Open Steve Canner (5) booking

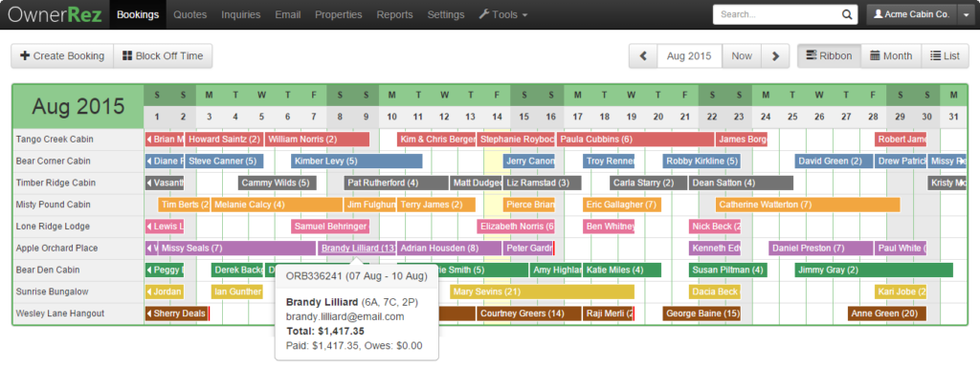pos(224,161)
